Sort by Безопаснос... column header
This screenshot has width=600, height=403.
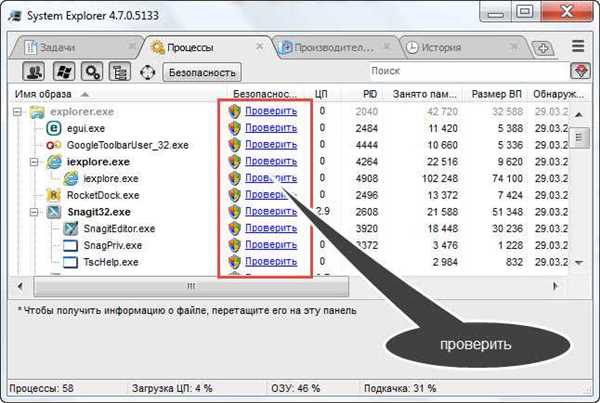[265, 94]
